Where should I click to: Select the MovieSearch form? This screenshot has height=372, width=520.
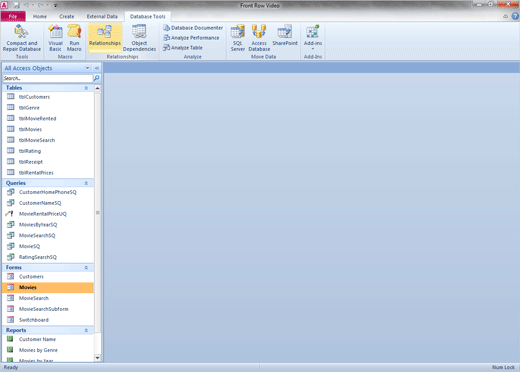coord(48,298)
